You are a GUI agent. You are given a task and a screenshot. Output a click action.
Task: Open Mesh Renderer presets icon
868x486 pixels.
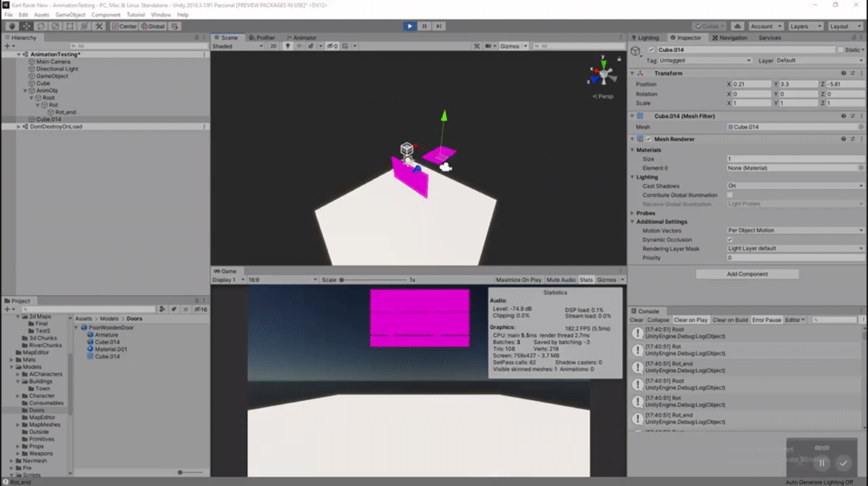tap(852, 139)
